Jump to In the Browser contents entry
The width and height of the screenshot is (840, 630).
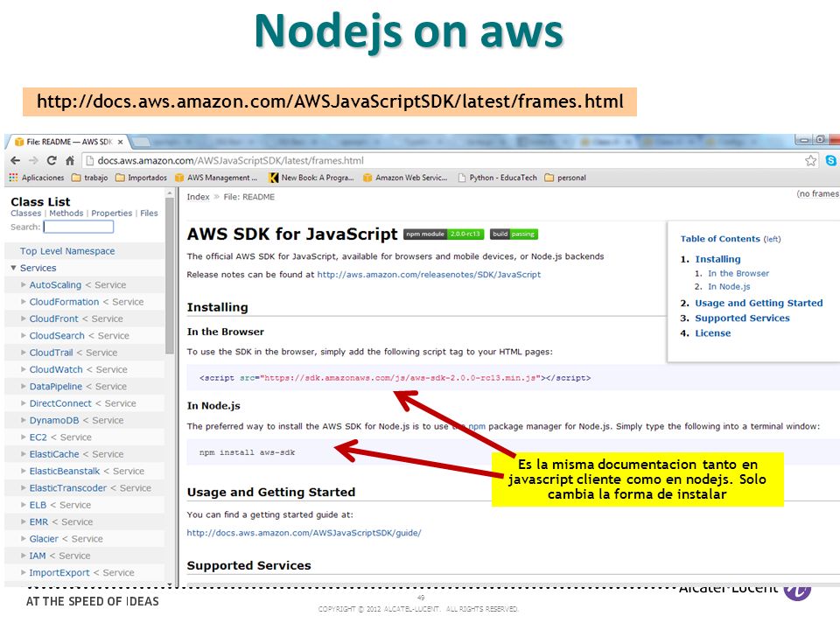click(738, 273)
